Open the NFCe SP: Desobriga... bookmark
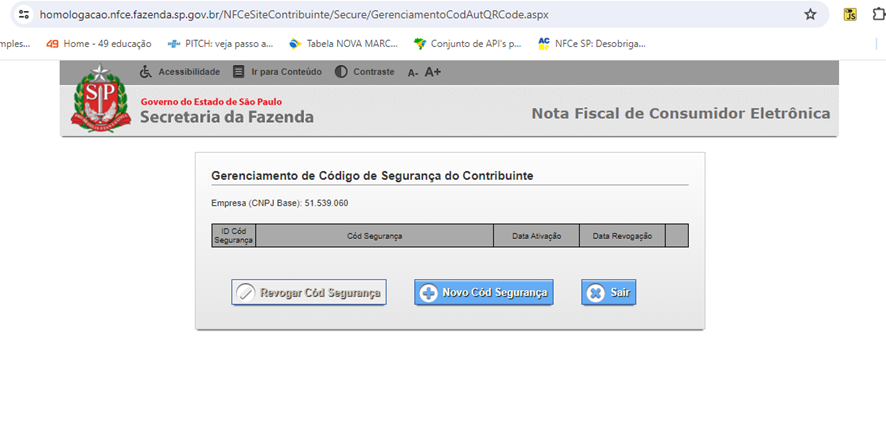 tap(592, 44)
